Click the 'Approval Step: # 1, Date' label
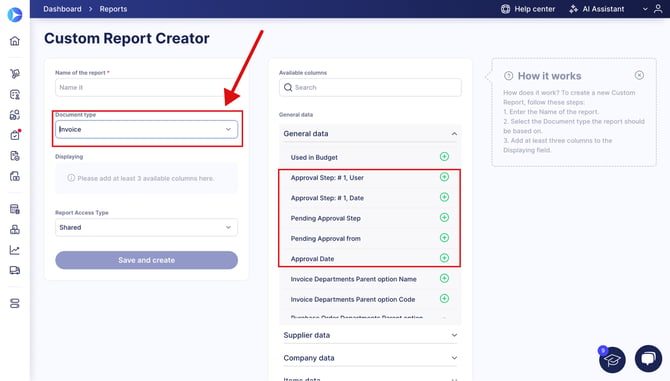This screenshot has width=670, height=381. 327,198
